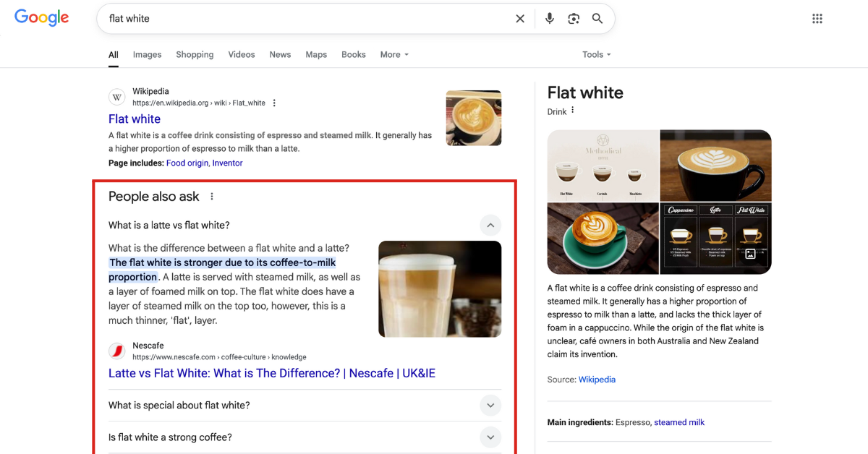Click the Nescafe favicon
The width and height of the screenshot is (868, 454).
pos(117,351)
